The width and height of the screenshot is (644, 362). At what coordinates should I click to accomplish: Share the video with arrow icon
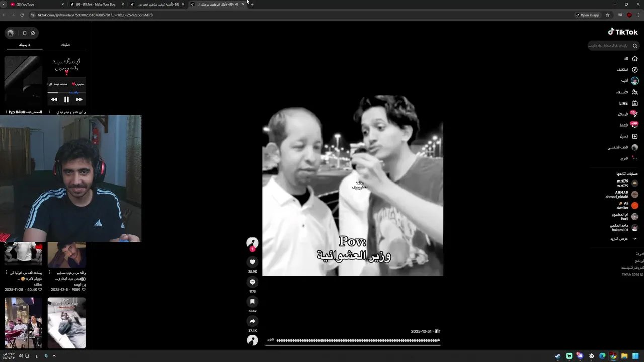coord(252,321)
